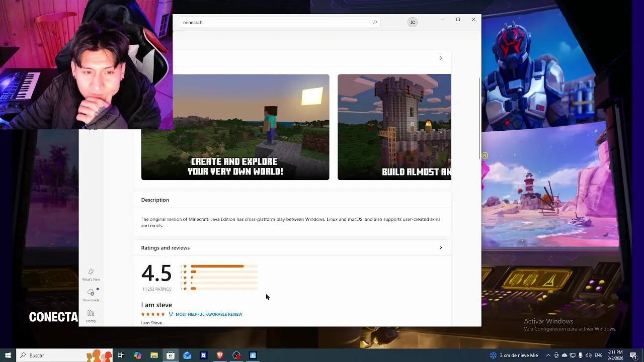Expand the Ratings and reviews chevron
The width and height of the screenshot is (644, 362).
tap(440, 248)
